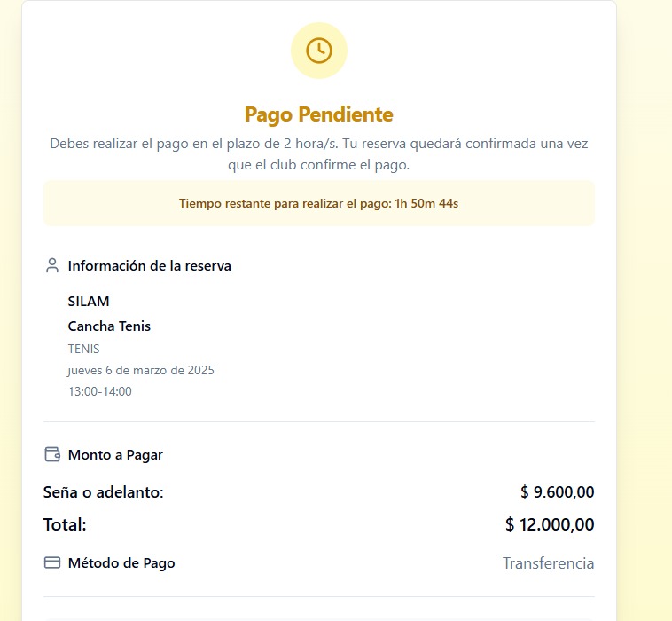Click the Total label

pyautogui.click(x=65, y=524)
